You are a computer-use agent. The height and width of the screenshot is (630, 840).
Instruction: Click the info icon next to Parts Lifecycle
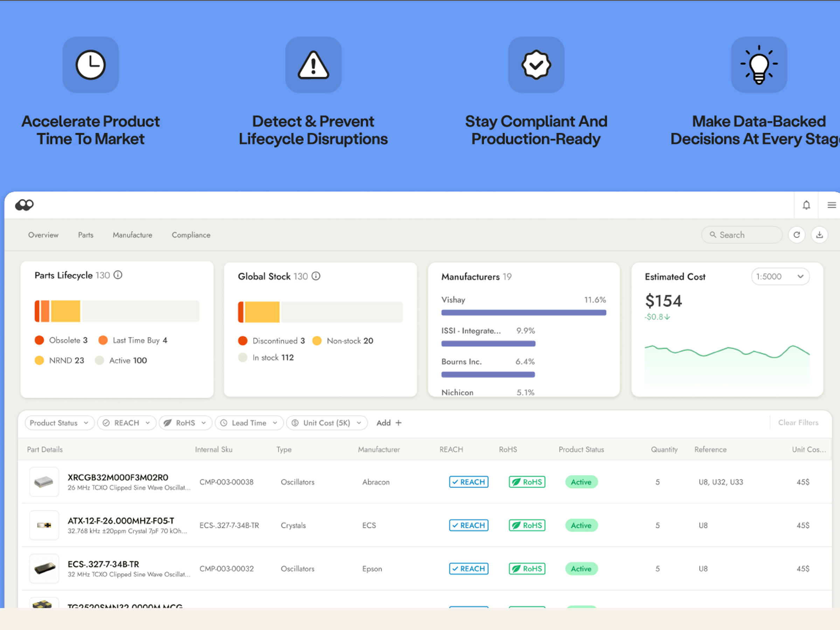pos(118,275)
